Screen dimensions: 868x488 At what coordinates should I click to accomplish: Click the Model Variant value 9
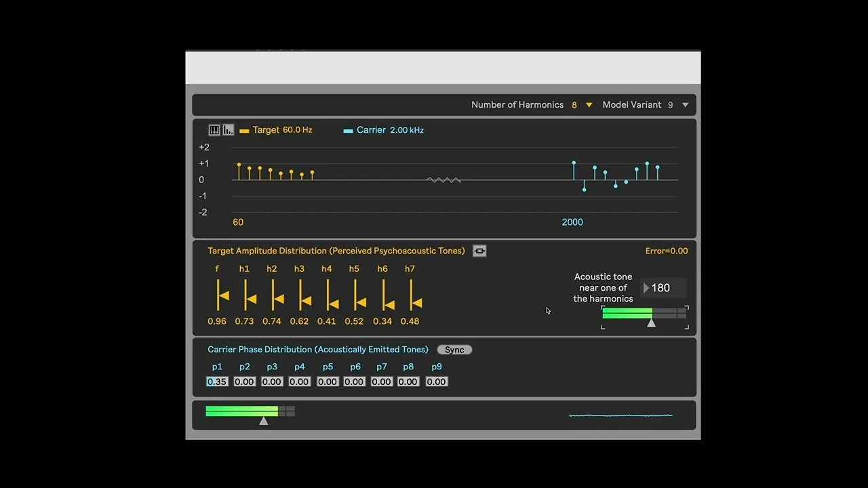tap(671, 105)
